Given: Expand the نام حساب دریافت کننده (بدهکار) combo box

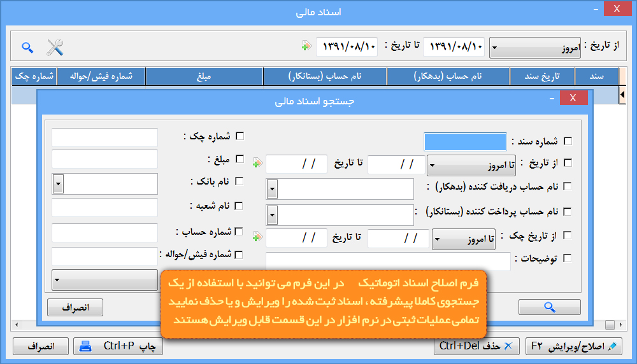Looking at the screenshot, I should (272, 189).
